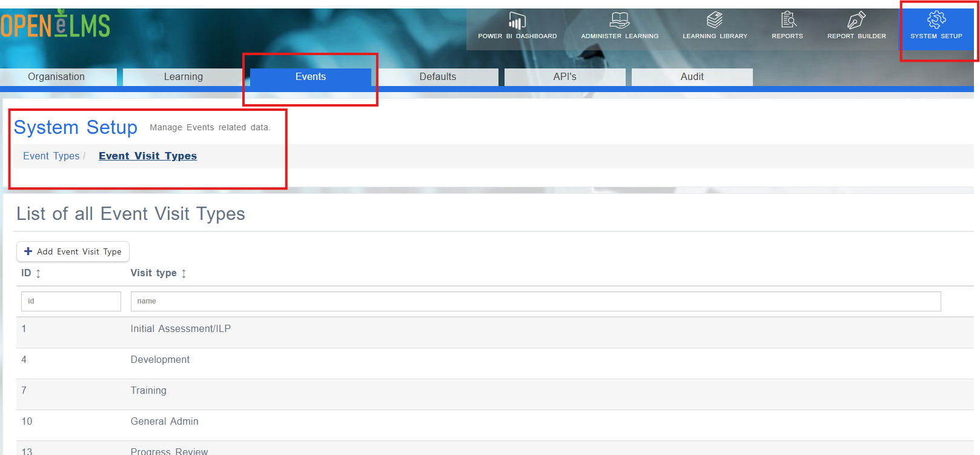Screen dimensions: 980x455
Task: Open the Report Builder icon
Action: (x=856, y=20)
